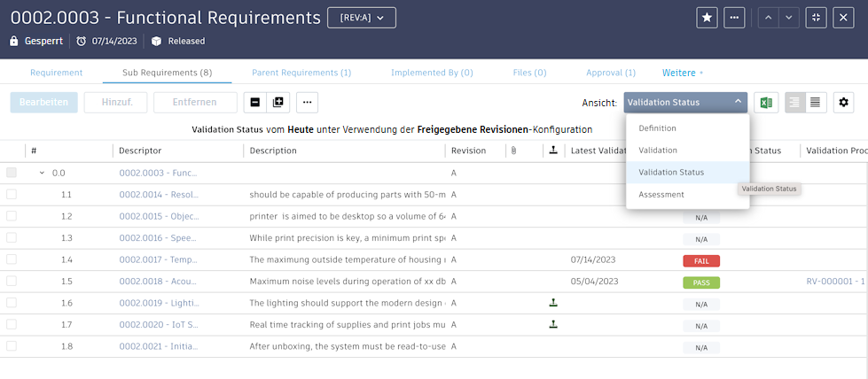Exit full-screen with the shrink icon

pyautogui.click(x=816, y=18)
